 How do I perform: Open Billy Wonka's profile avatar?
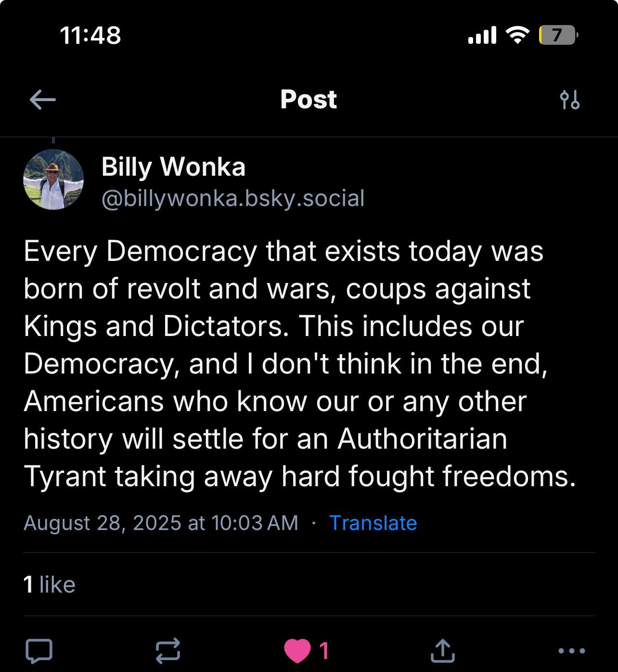pyautogui.click(x=53, y=180)
